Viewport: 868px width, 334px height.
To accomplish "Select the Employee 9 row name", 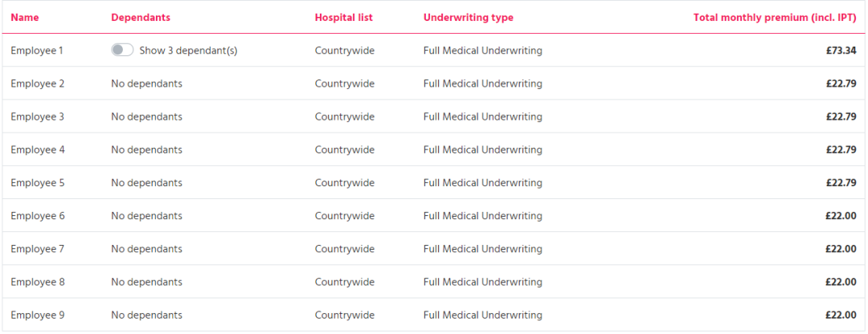I will pyautogui.click(x=38, y=316).
